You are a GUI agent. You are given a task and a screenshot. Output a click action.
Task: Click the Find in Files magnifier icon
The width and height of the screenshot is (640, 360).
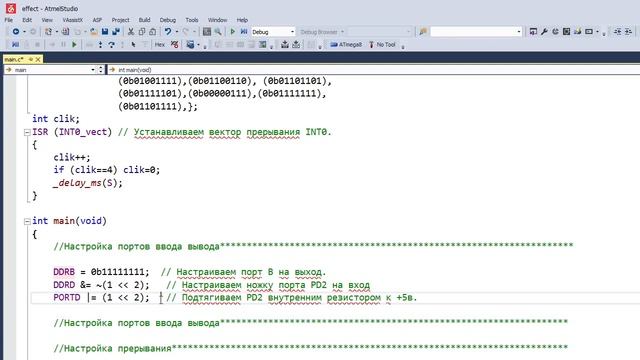pos(218,31)
